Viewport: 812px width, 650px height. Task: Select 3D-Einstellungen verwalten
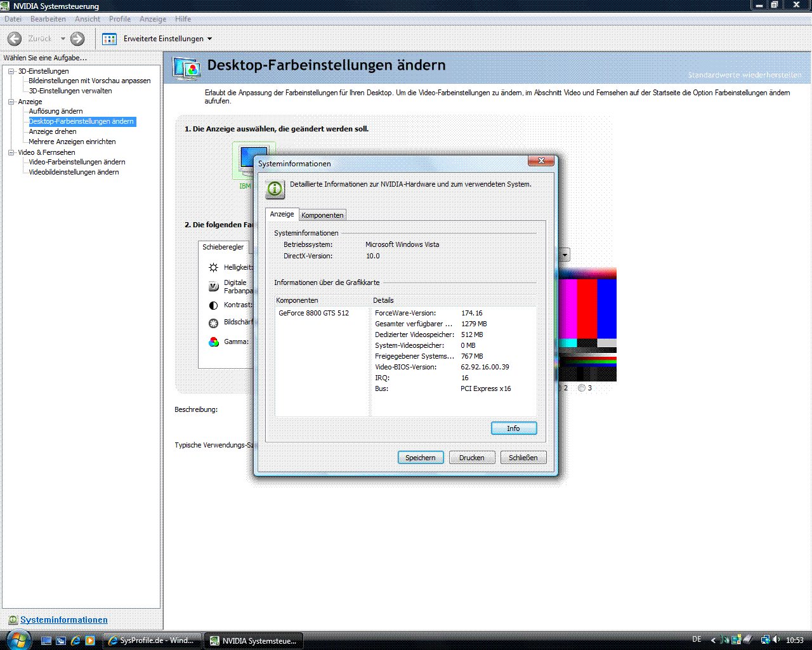[70, 91]
